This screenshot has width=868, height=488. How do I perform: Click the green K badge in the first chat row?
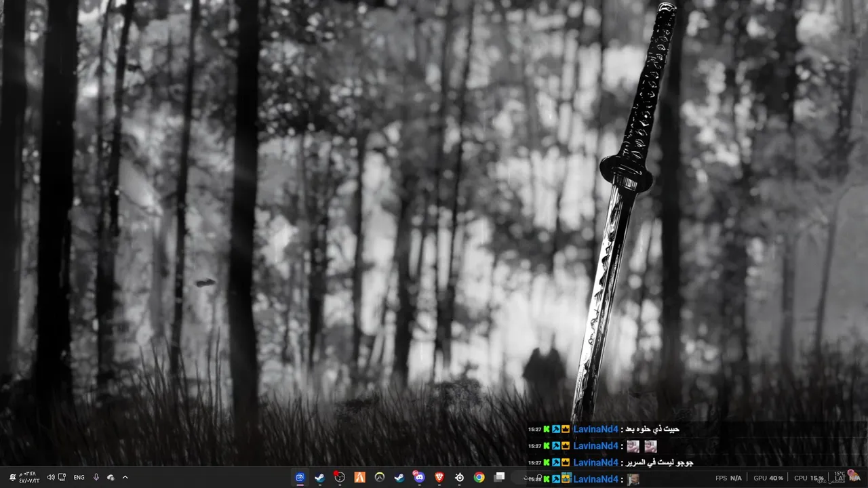coord(547,429)
